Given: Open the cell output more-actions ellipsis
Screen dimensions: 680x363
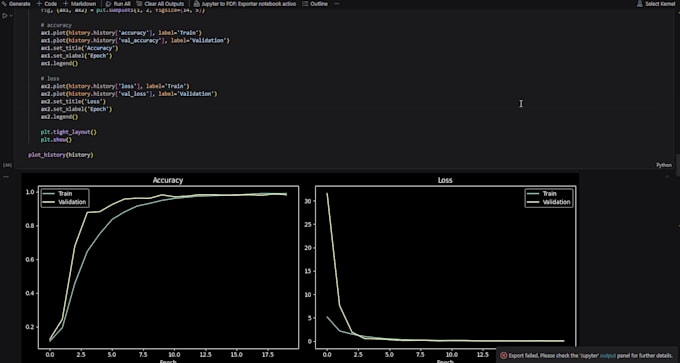Looking at the screenshot, I should 6,176.
